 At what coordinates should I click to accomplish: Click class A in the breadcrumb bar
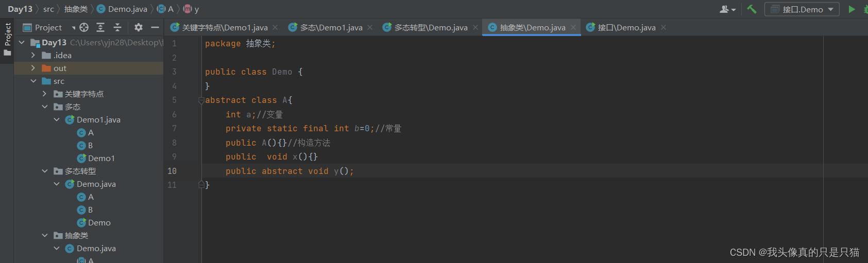coord(165,9)
